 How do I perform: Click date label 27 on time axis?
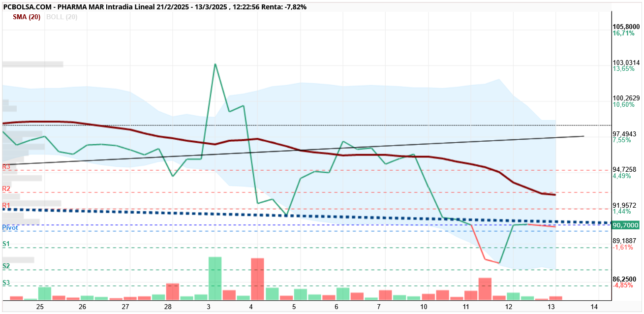click(x=125, y=307)
